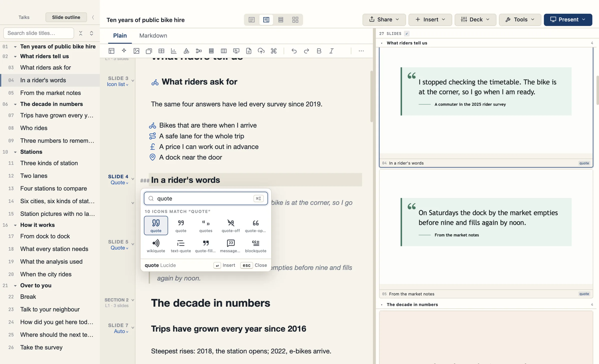This screenshot has height=364, width=599.
Task: Click the document notes icon
Action: [249, 51]
